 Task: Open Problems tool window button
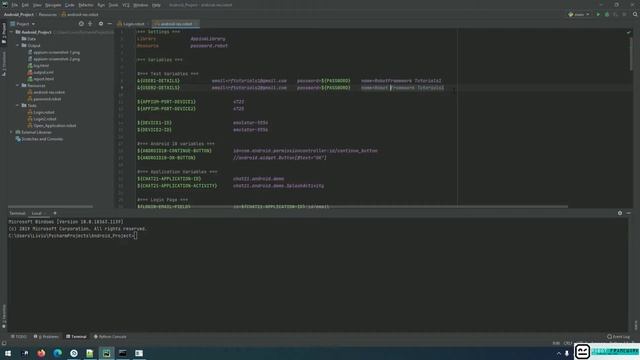(x=46, y=337)
